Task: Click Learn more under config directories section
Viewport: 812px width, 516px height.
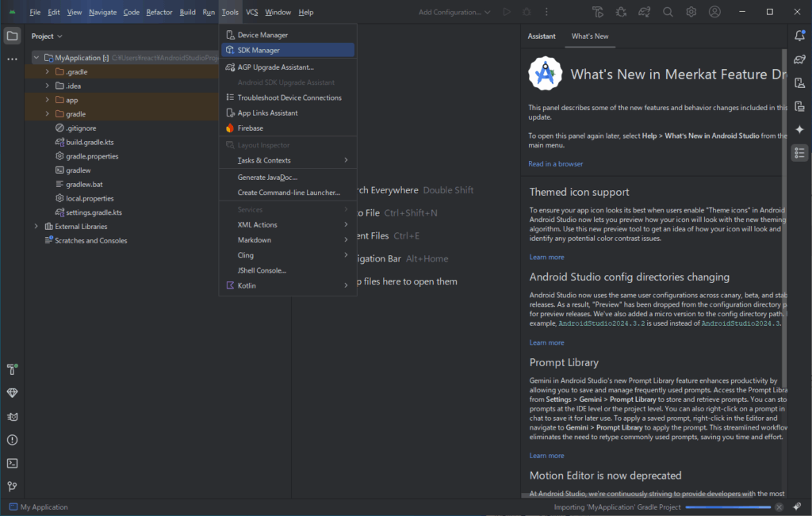Action: (546, 342)
